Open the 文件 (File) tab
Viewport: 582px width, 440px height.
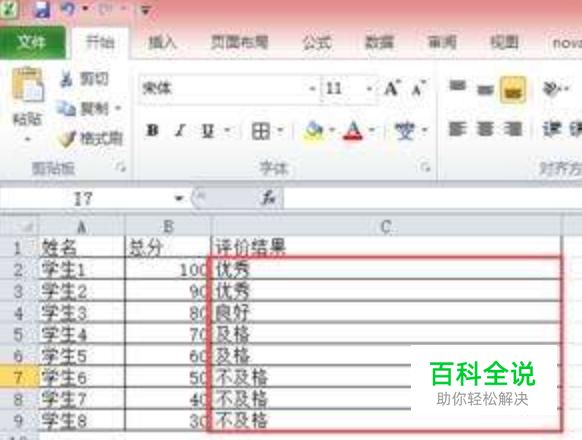tap(32, 42)
